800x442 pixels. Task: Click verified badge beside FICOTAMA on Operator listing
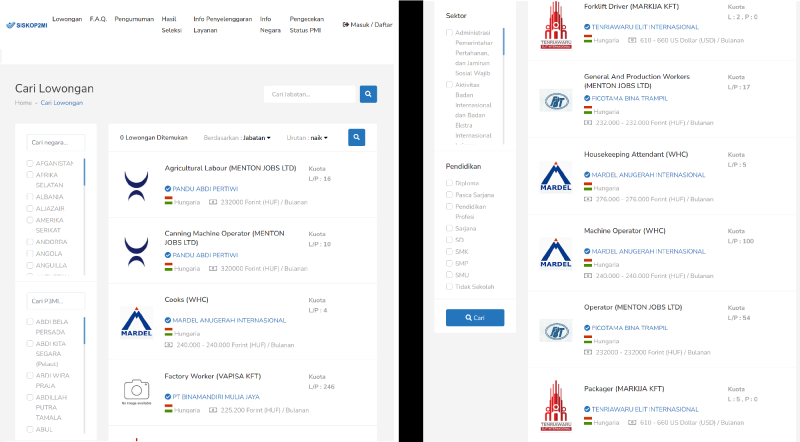[x=587, y=328]
